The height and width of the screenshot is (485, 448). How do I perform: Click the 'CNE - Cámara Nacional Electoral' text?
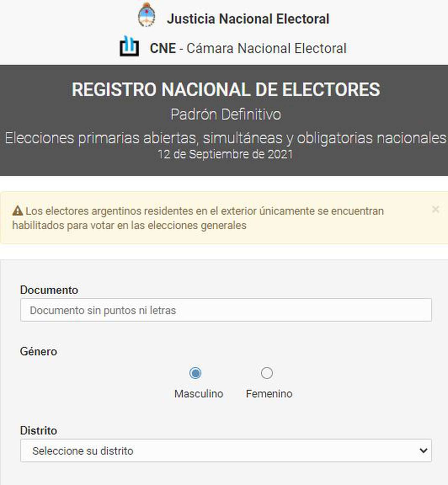248,48
